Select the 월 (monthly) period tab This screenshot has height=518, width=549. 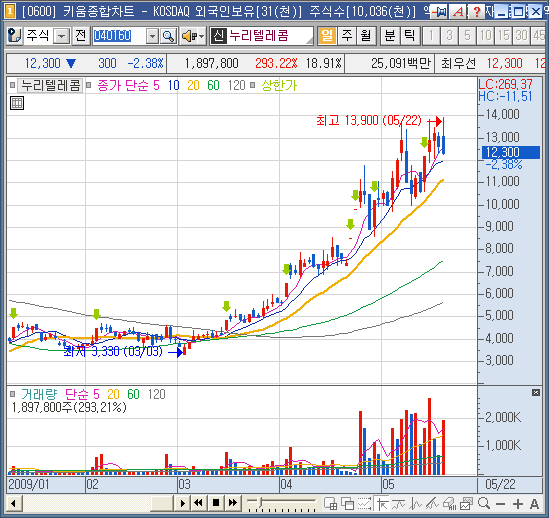point(366,36)
